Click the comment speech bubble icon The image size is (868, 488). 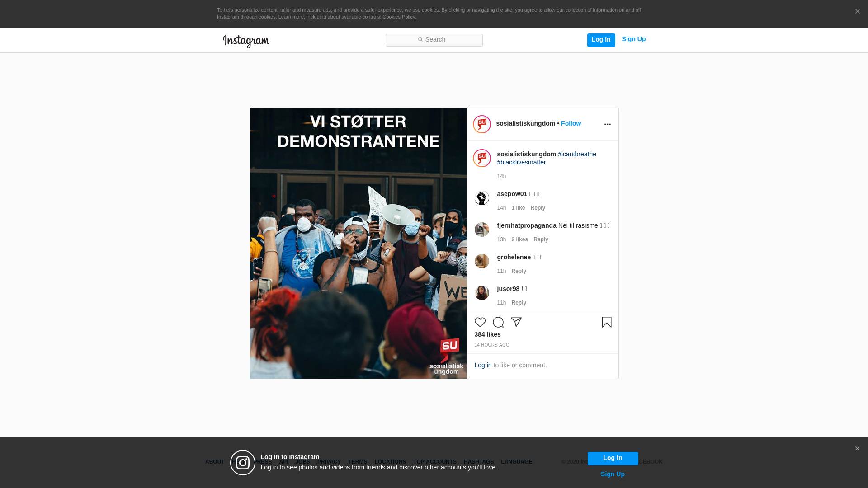tap(498, 322)
